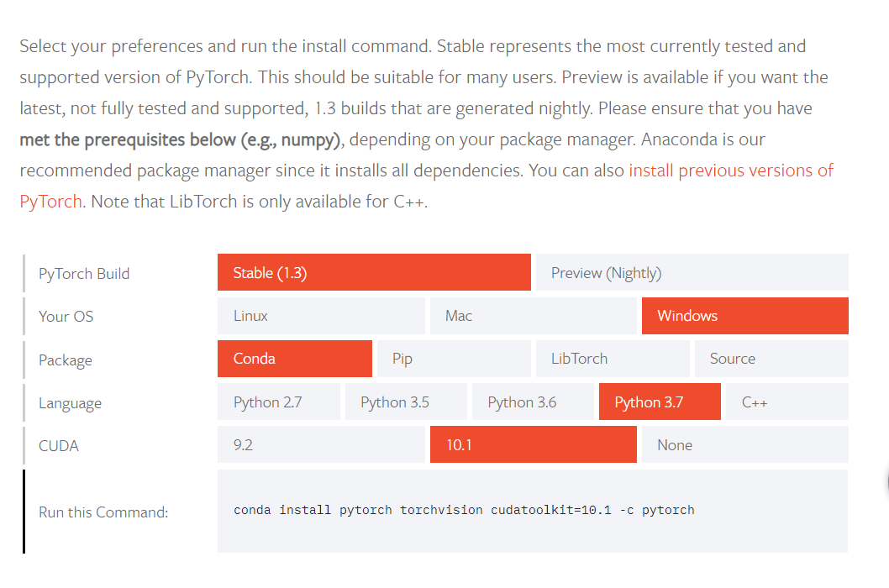
Task: Select the Stable (1.3) build option
Action: click(374, 273)
